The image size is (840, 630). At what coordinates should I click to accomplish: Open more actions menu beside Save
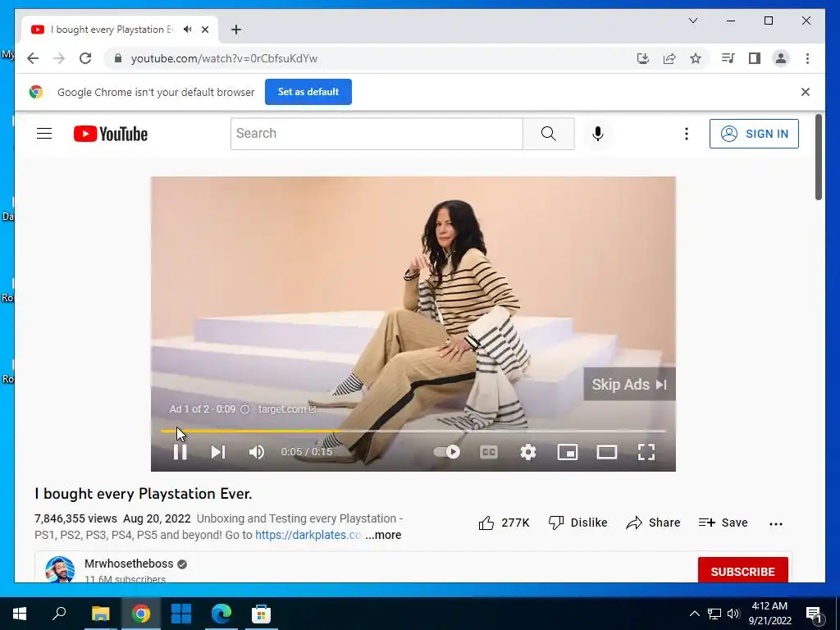click(776, 524)
